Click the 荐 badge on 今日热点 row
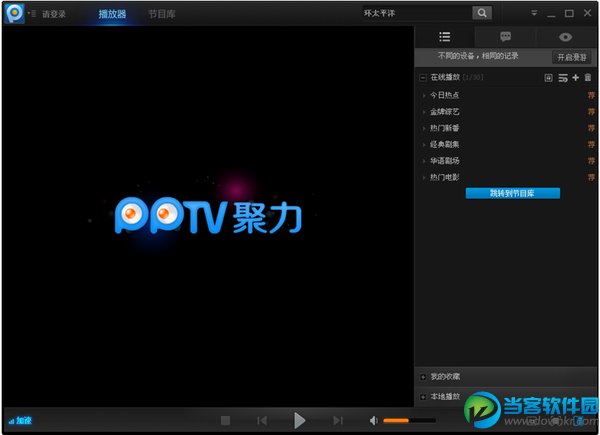Screen dimensions: 600x435 coord(591,95)
